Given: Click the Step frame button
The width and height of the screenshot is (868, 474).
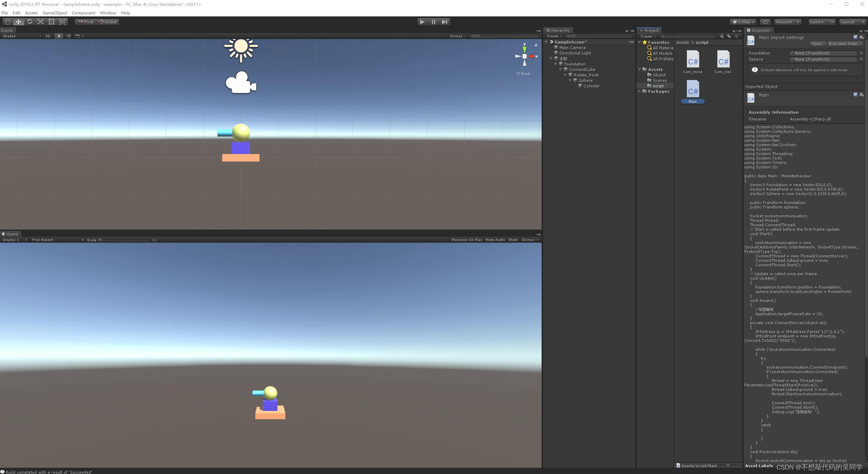Looking at the screenshot, I should pos(444,22).
